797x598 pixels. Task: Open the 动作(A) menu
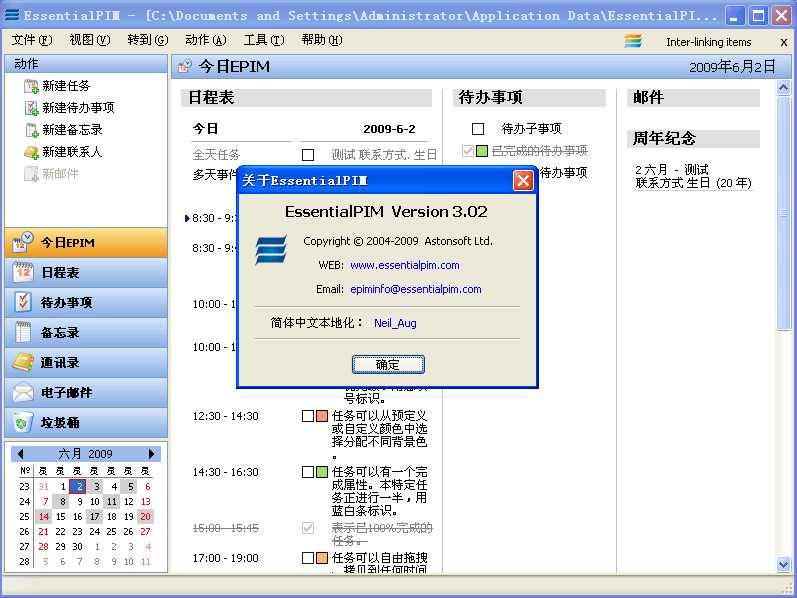click(x=205, y=40)
